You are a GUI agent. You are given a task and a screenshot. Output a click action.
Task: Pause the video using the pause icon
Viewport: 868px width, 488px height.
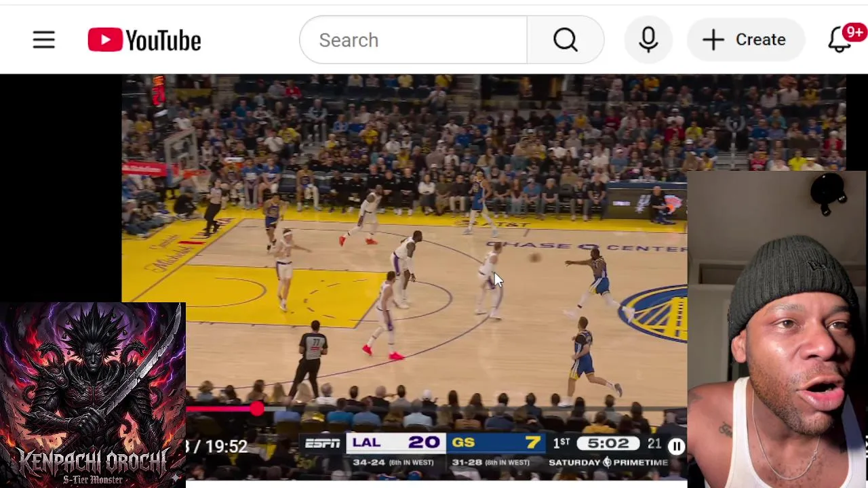click(676, 446)
